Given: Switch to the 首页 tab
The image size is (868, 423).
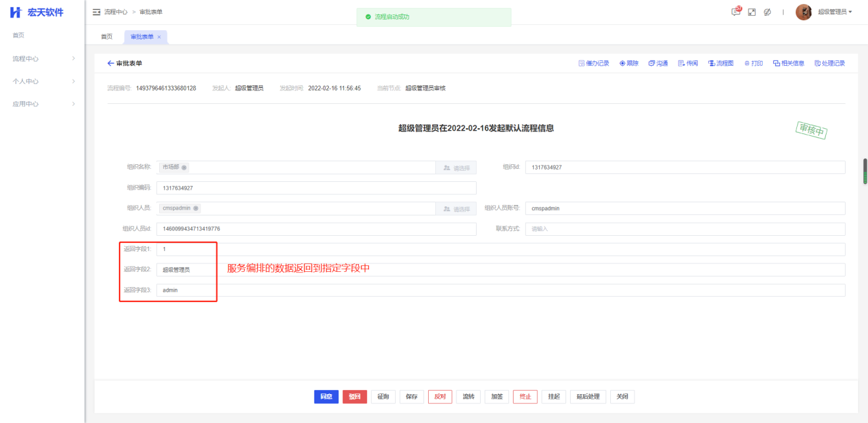Looking at the screenshot, I should coord(107,37).
